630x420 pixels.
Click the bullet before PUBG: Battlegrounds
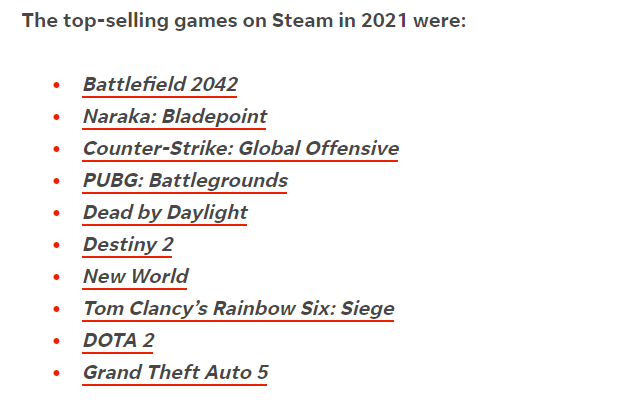point(57,182)
